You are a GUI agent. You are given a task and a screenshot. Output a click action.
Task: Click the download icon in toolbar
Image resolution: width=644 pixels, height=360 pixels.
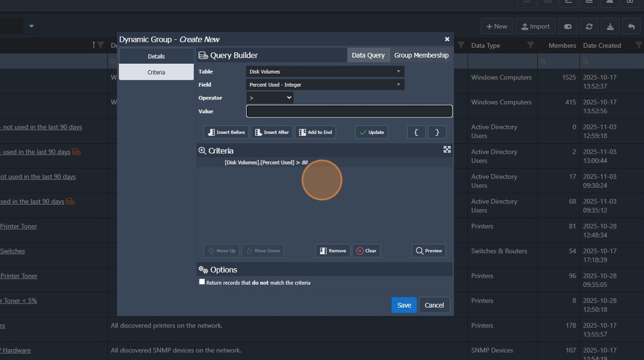[x=610, y=26]
